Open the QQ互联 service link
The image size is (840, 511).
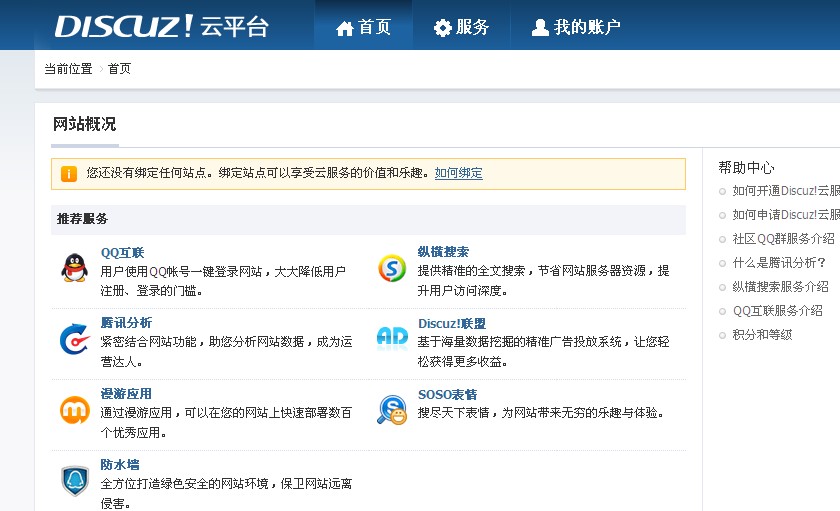click(x=122, y=252)
